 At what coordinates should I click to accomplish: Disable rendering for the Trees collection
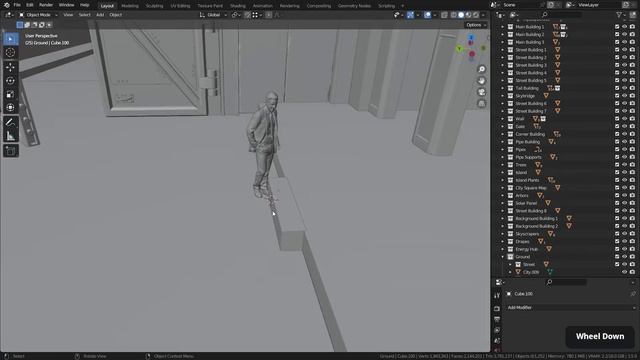click(x=632, y=165)
